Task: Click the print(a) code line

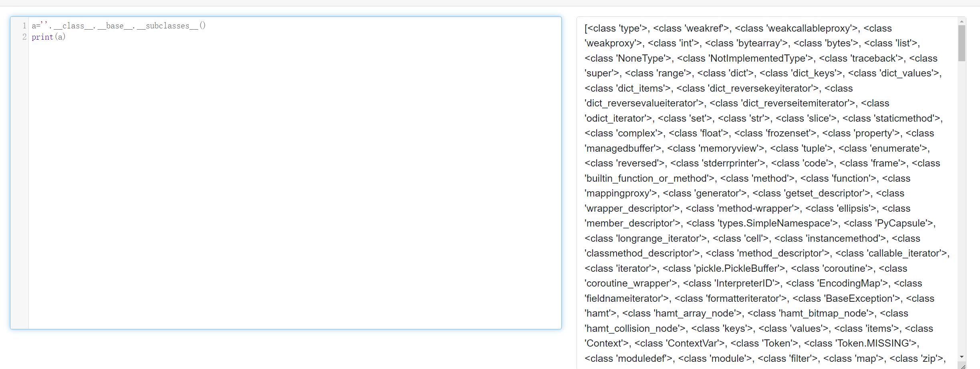Action: click(x=48, y=37)
